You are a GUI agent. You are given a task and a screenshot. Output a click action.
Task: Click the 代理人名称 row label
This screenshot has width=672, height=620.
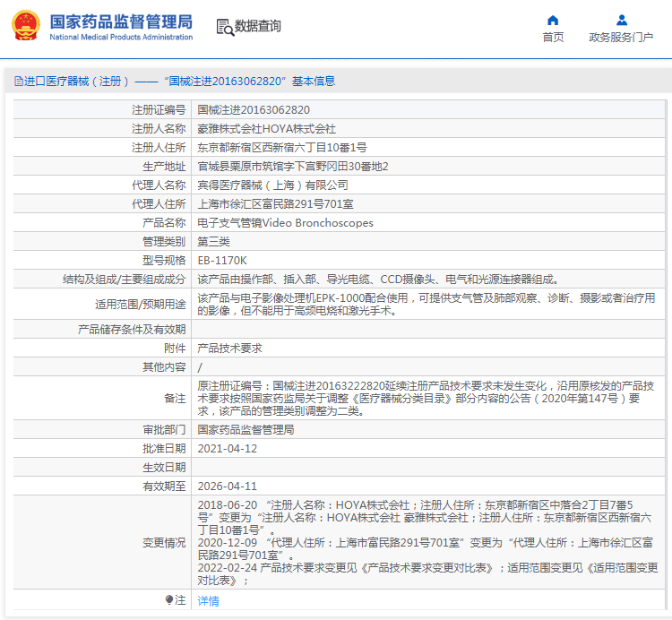pos(159,185)
